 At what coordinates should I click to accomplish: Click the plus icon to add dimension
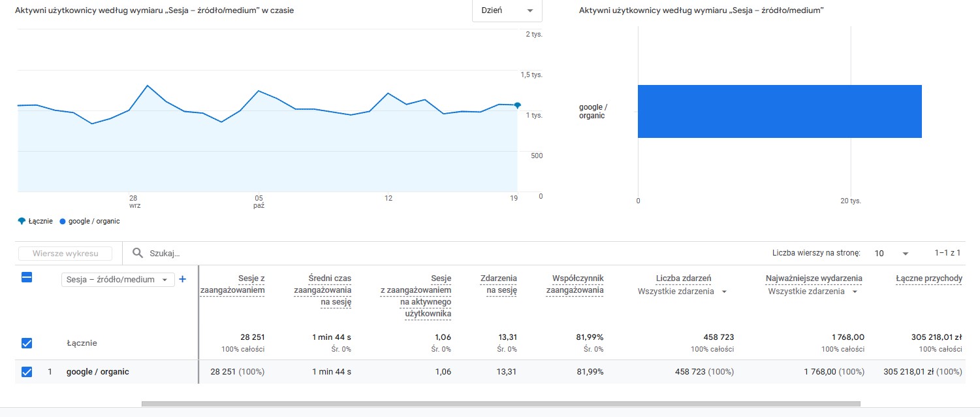(183, 279)
